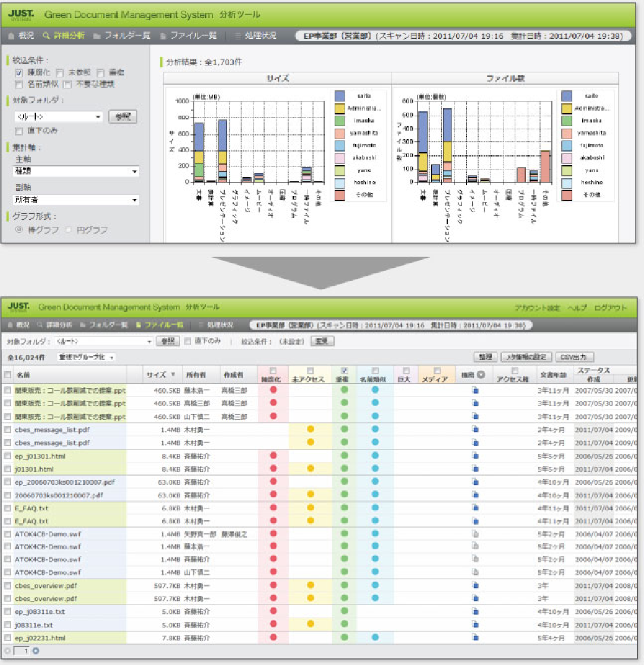This screenshot has height=665, width=644.
Task: Uncheck the 陳腐化 filter checkbox in the left panel
Action: click(x=19, y=72)
